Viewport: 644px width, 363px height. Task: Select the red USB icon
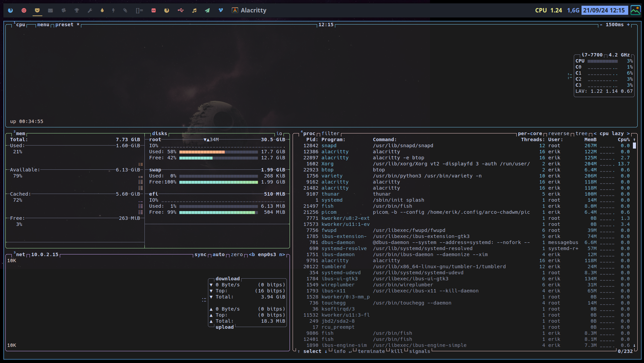(181, 10)
